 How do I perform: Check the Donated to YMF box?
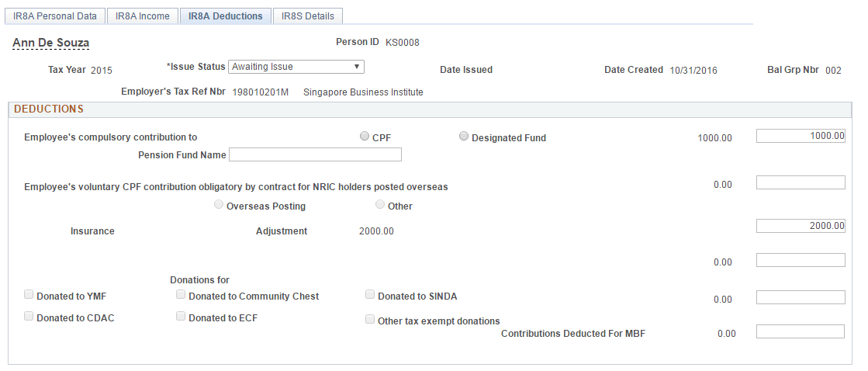tap(29, 295)
